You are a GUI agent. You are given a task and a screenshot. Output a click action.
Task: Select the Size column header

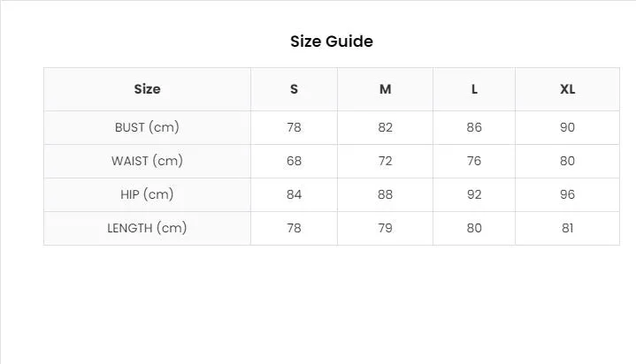[x=147, y=89]
